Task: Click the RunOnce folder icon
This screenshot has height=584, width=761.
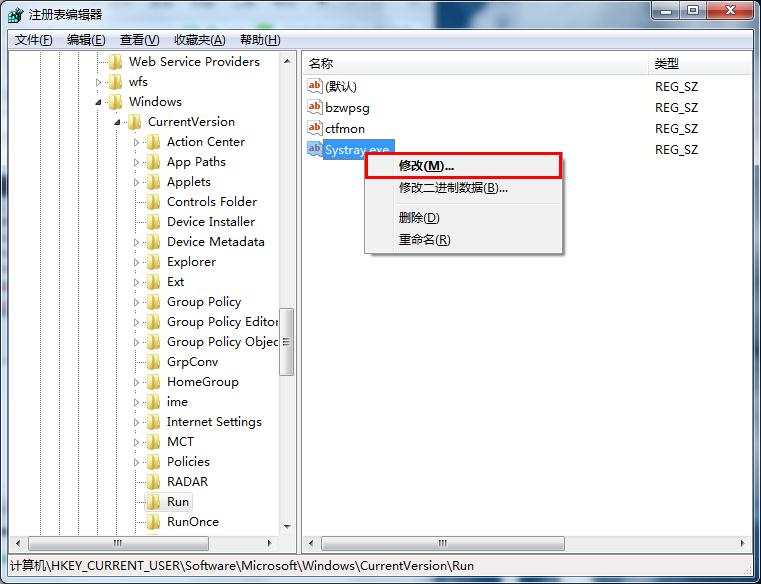Action: click(x=153, y=522)
